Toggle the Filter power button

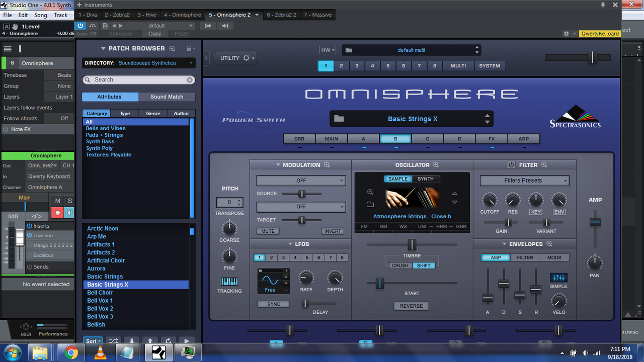click(511, 165)
